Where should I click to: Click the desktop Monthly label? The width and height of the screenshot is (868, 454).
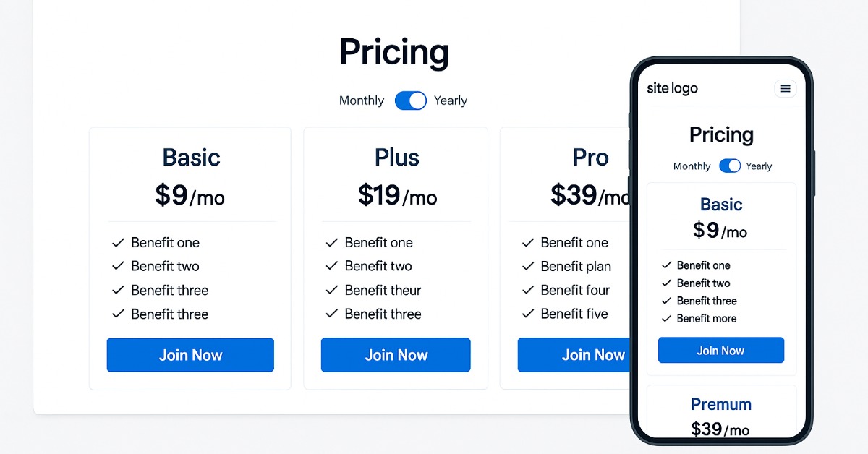361,100
